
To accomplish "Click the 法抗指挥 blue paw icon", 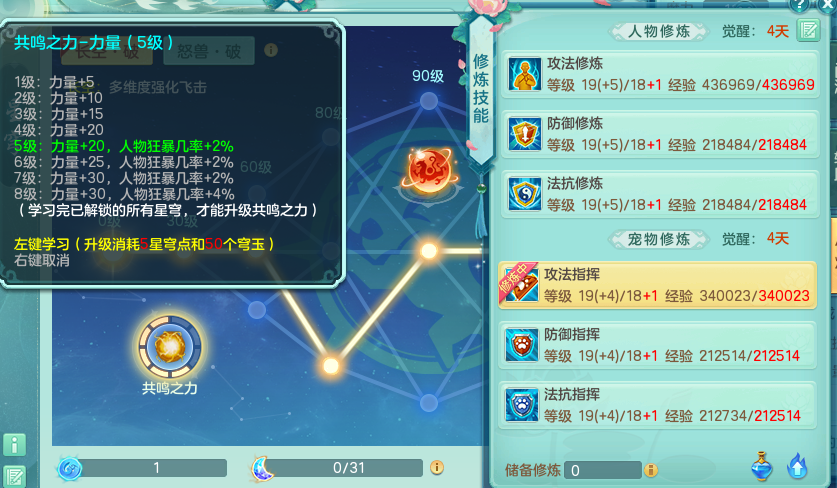I will click(x=522, y=405).
